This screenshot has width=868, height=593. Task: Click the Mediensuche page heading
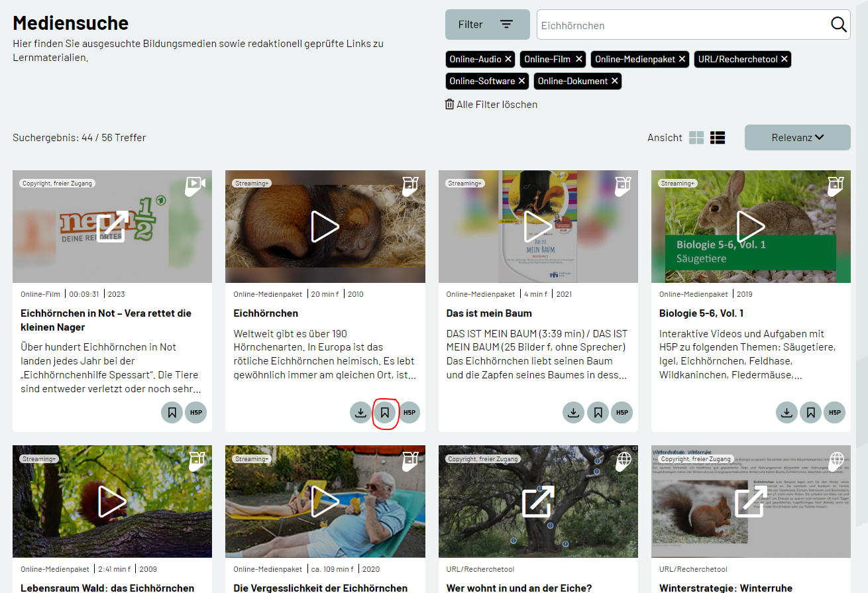[x=70, y=23]
